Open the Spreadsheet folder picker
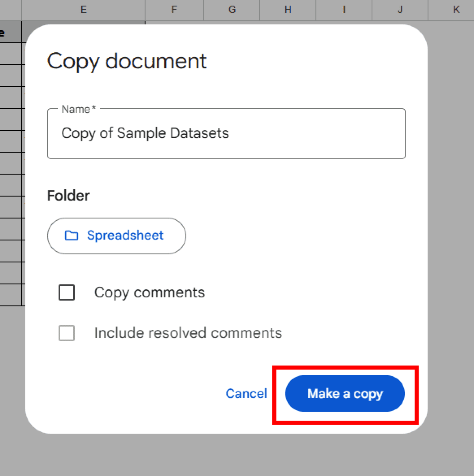Screen dimensions: 474x476 117,236
